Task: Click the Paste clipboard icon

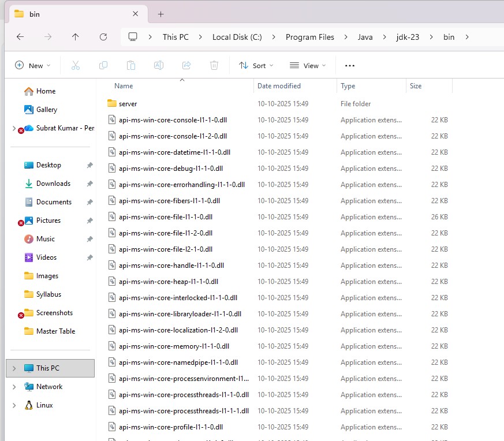Action: coord(131,65)
